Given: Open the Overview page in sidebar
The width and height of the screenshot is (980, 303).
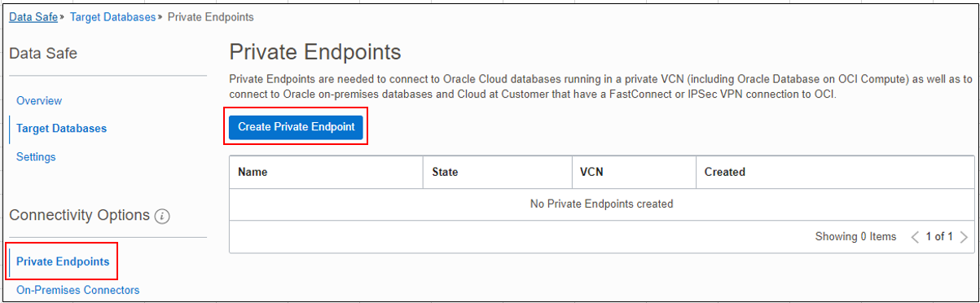Looking at the screenshot, I should click(x=39, y=101).
